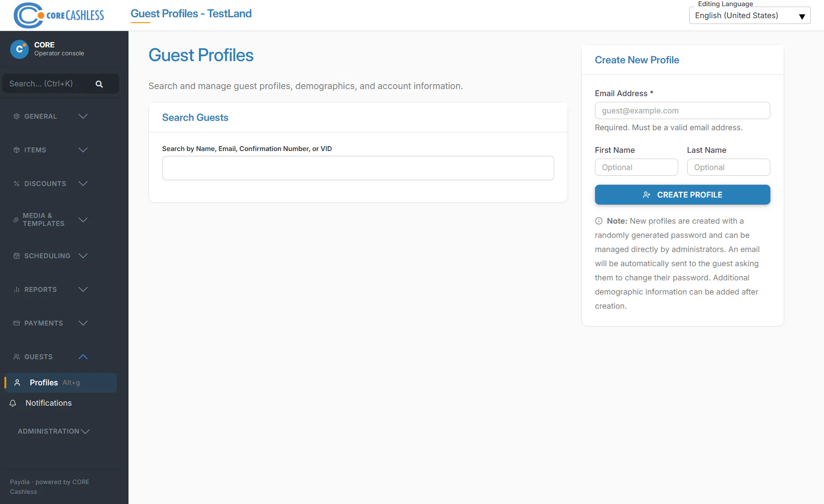
Task: Expand the Media & Templates chevron
Action: tap(83, 220)
